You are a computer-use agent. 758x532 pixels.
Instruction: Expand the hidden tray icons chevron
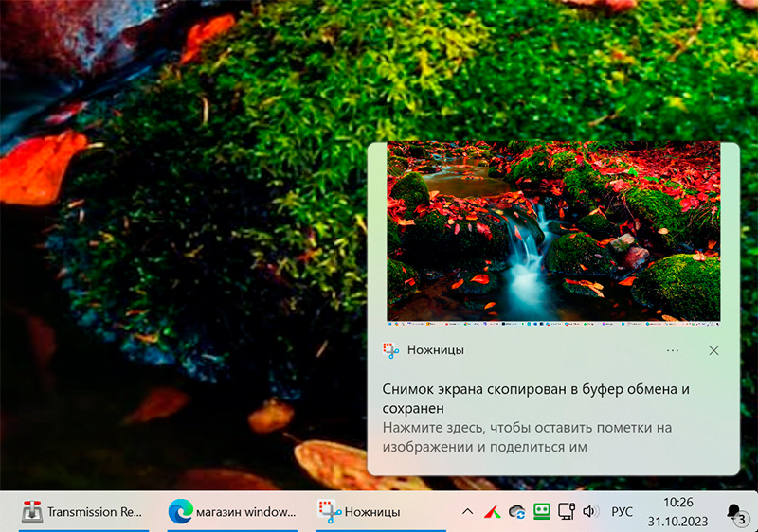click(x=467, y=512)
